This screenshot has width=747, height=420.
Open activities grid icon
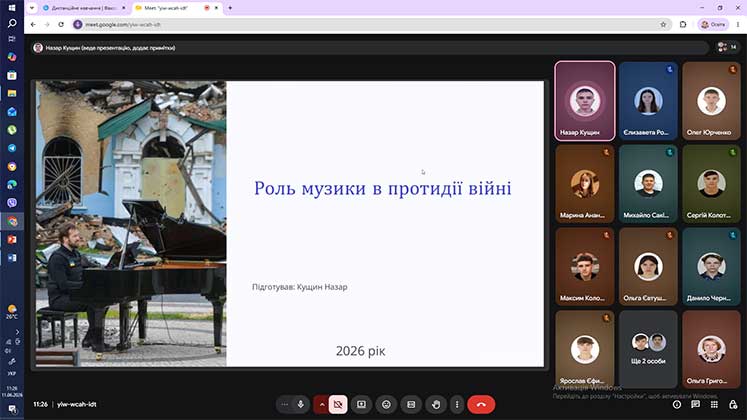714,404
